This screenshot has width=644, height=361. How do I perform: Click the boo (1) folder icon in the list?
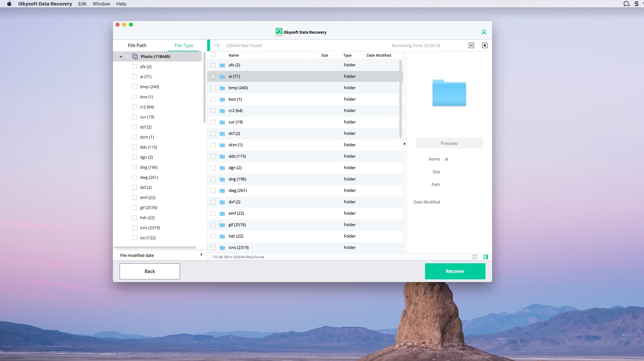coord(222,99)
